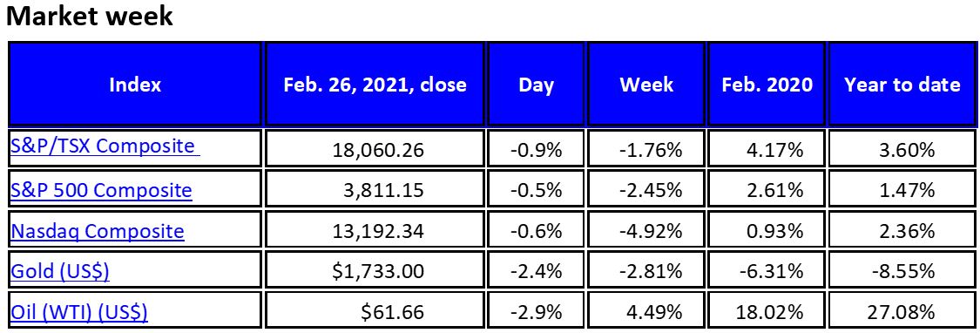Select the 13,192.34 closing value cell
Image resolution: width=980 pixels, height=333 pixels.
click(x=375, y=231)
